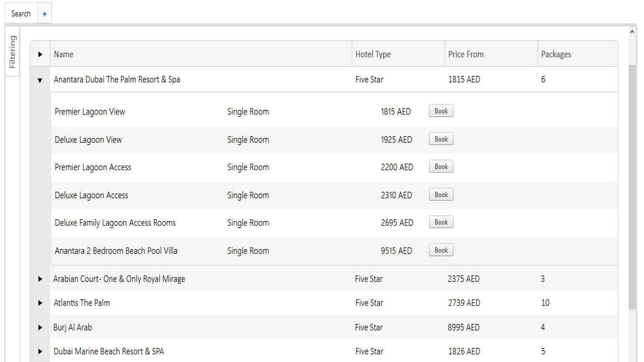Collapse the Anantara Dubai The Palm row
The image size is (644, 362).
point(40,80)
